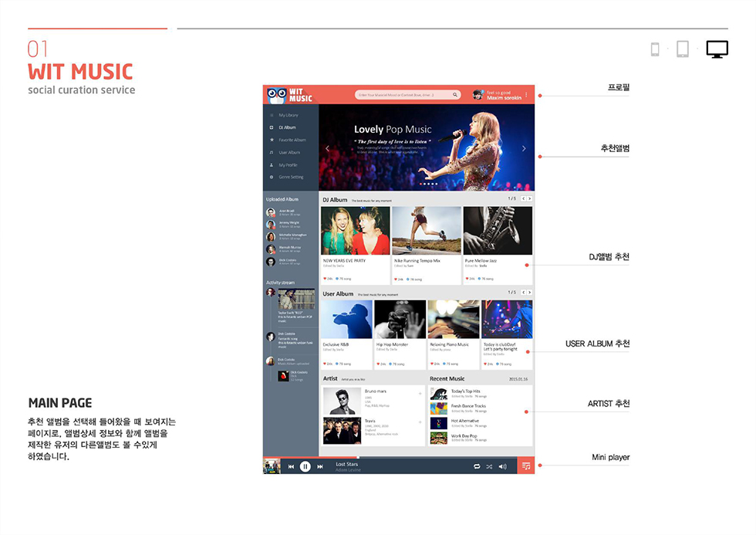Mute the volume in the mini player

click(x=503, y=467)
